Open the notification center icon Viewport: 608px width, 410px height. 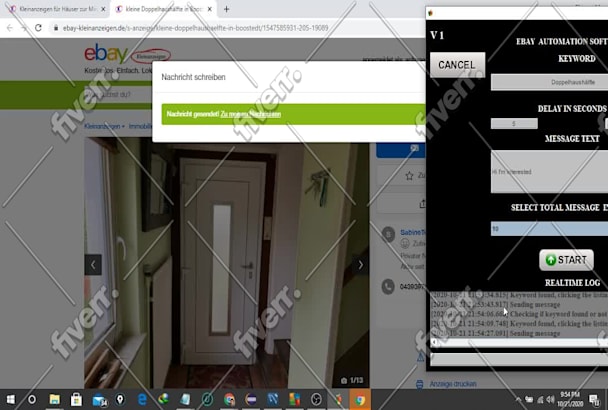(x=594, y=399)
